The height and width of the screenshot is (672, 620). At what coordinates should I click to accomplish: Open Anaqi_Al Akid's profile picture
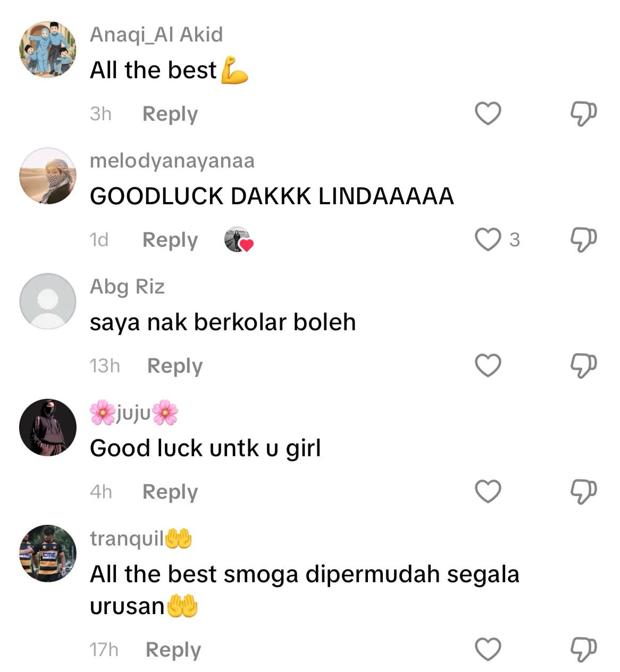click(x=48, y=49)
